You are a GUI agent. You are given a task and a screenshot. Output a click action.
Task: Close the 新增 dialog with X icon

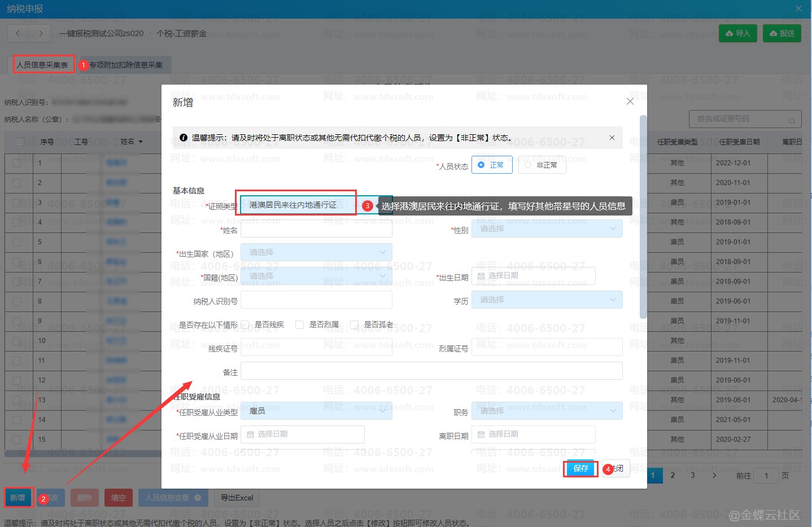click(630, 102)
